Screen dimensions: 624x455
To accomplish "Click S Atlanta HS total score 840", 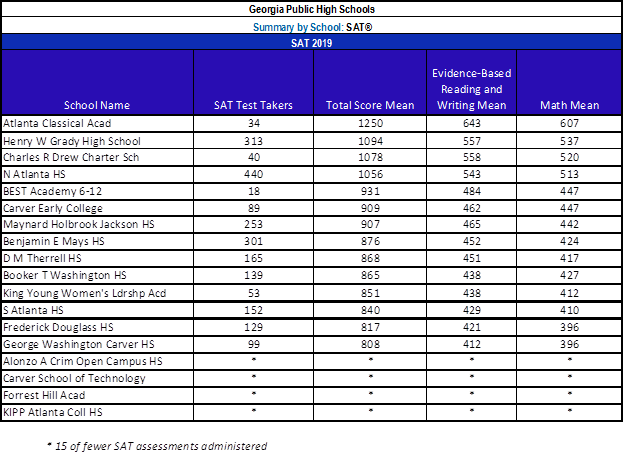I will pos(370,310).
